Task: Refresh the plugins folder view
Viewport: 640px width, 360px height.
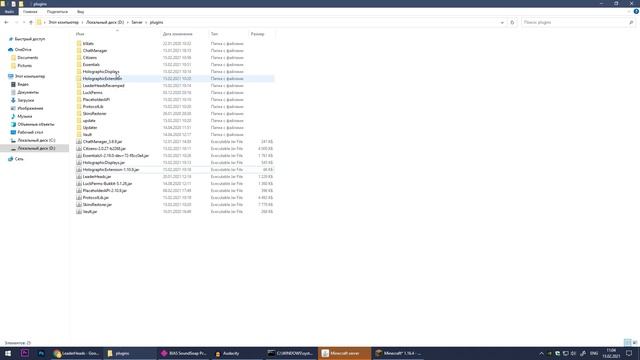Action: click(x=512, y=22)
